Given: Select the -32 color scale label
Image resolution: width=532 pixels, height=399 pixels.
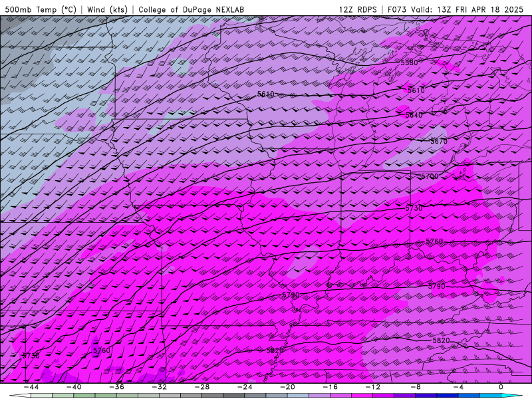Looking at the screenshot, I should pos(159,387).
